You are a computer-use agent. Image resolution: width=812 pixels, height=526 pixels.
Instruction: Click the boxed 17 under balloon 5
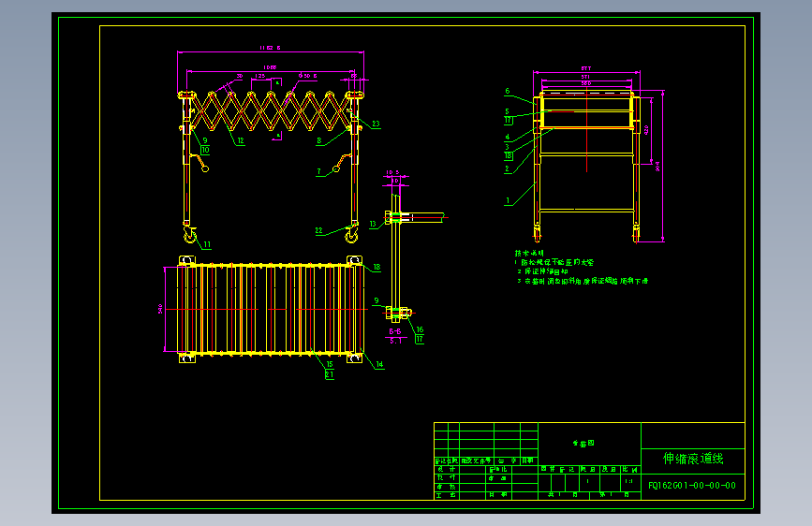coord(508,121)
